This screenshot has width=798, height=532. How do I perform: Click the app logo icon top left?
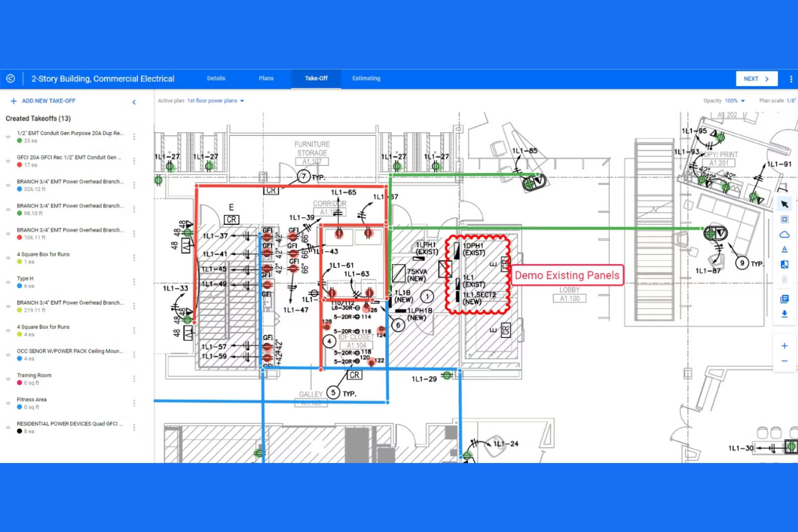pos(11,78)
